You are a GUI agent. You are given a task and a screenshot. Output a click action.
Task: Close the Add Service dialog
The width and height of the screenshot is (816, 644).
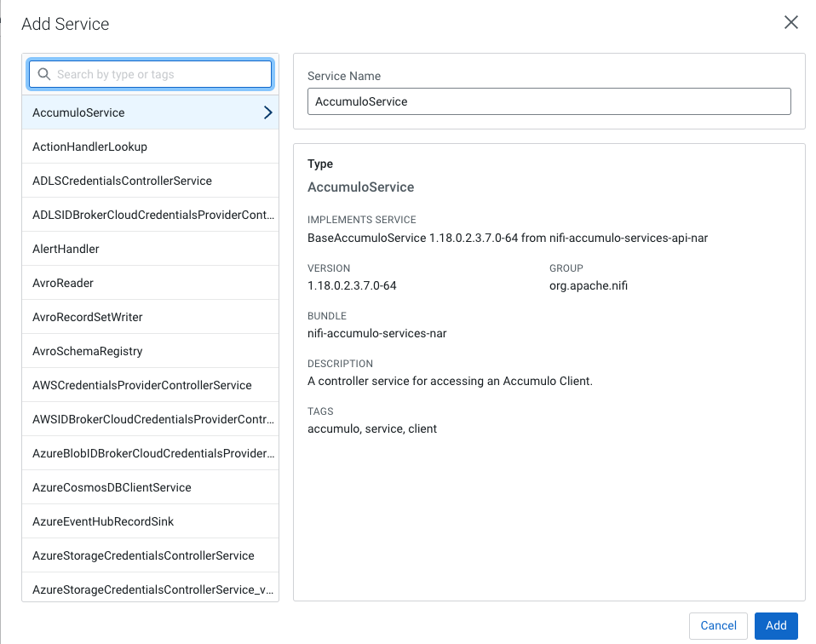790,23
